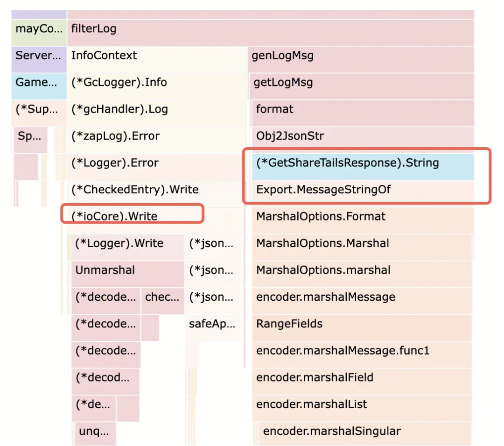
Task: Click the genLogMsg frame
Action: [x=361, y=56]
